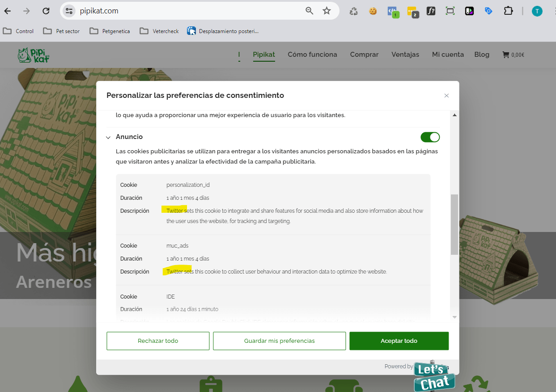Open the Cómo funciona menu item
Screen dimensions: 556x392
pyautogui.click(x=312, y=55)
